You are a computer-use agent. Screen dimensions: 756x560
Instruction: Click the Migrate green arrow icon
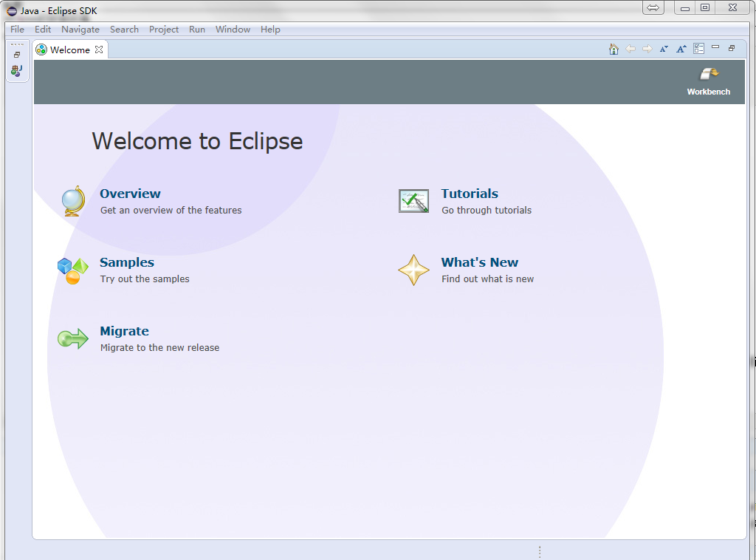click(x=73, y=338)
